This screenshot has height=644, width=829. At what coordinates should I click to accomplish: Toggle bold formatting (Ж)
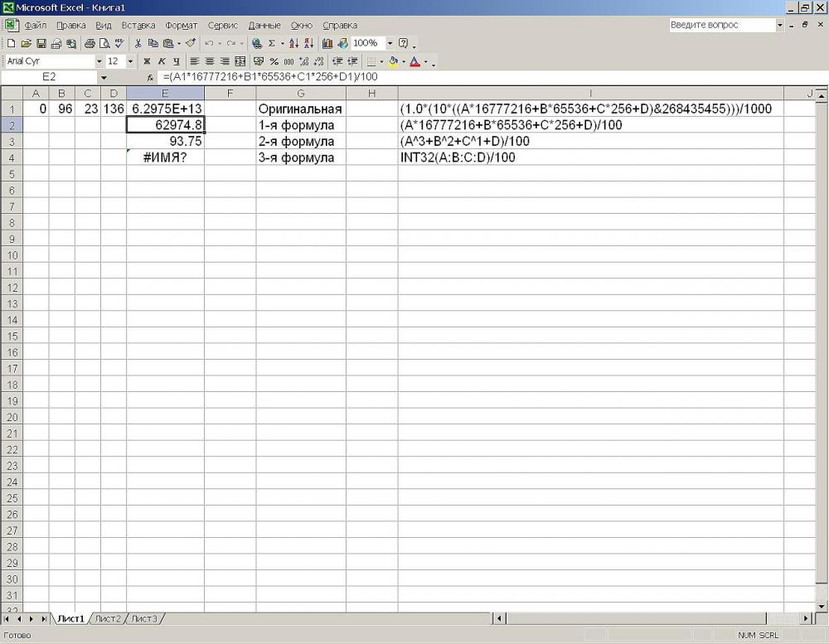(x=147, y=61)
